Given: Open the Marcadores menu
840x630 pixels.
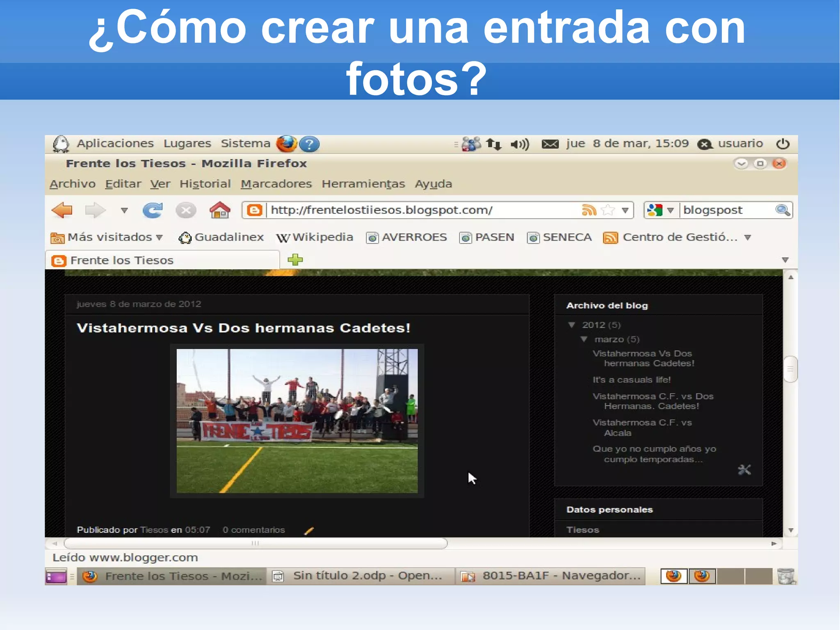Looking at the screenshot, I should click(276, 184).
